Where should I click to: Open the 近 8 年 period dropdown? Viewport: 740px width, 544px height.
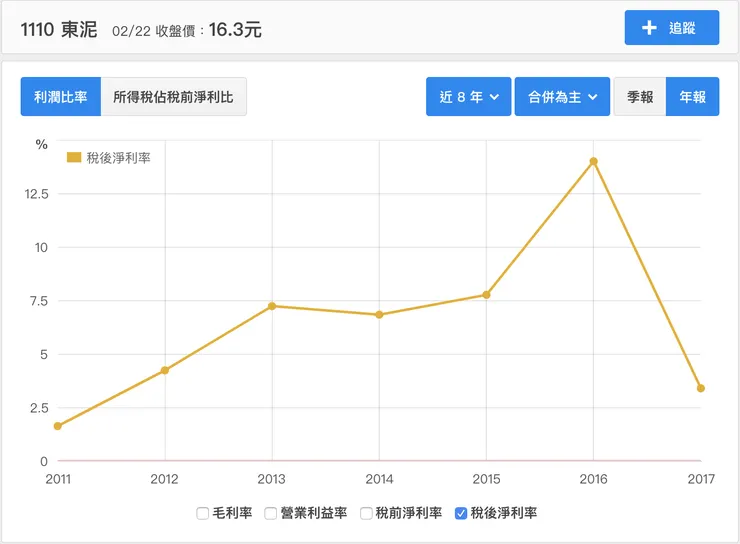[x=468, y=97]
